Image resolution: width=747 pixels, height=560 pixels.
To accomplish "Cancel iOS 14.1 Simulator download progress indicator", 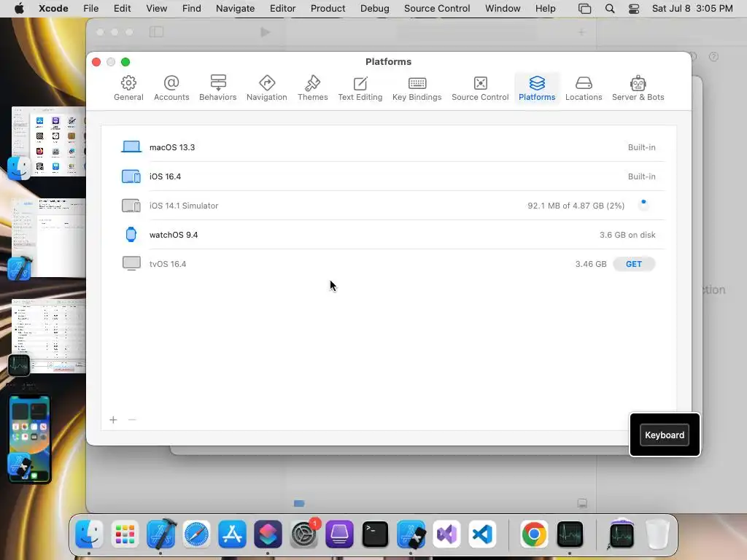I will 643,205.
